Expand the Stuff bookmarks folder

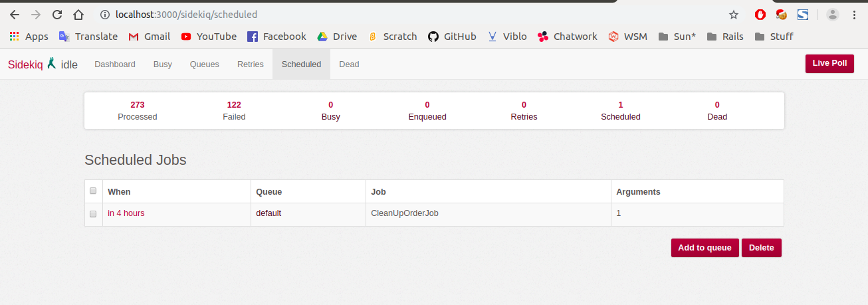point(774,37)
